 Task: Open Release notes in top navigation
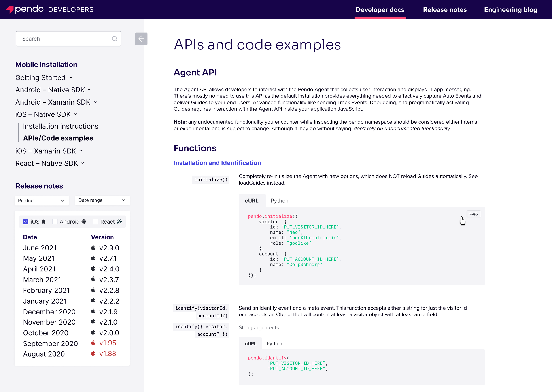coord(445,10)
